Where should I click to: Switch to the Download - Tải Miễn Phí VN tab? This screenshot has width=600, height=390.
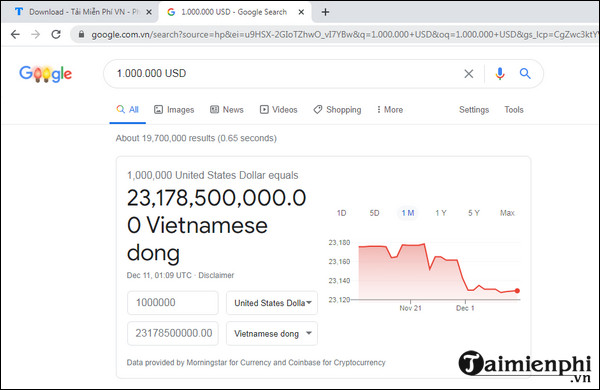pyautogui.click(x=81, y=12)
